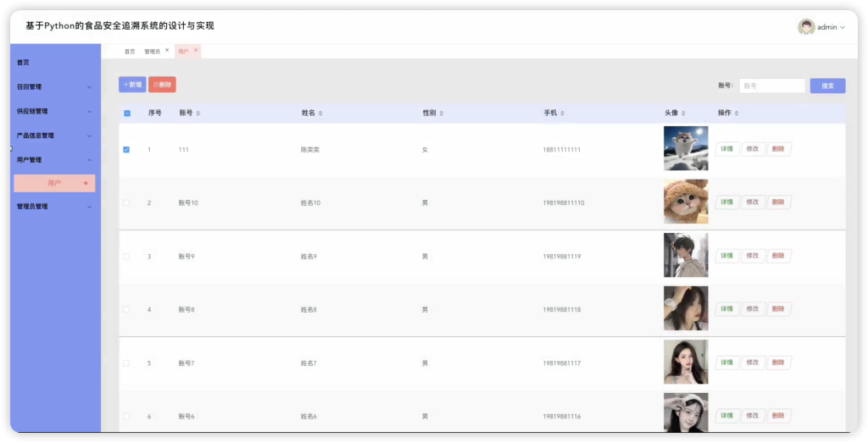Expand the 产品信息管理 sidebar menu
This screenshot has height=443, width=868.
(x=55, y=136)
